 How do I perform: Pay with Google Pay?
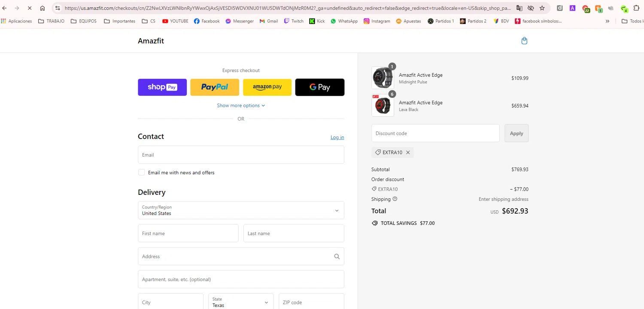320,87
